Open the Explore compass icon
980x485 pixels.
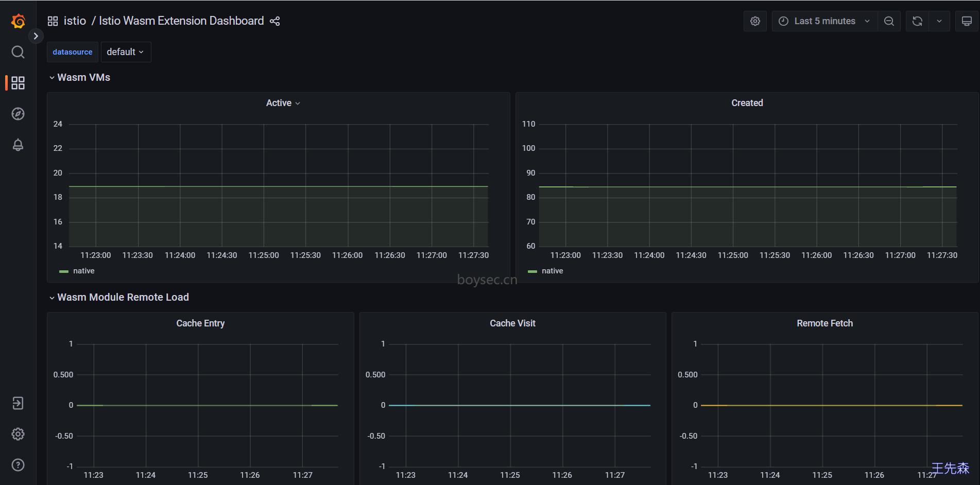pos(18,114)
